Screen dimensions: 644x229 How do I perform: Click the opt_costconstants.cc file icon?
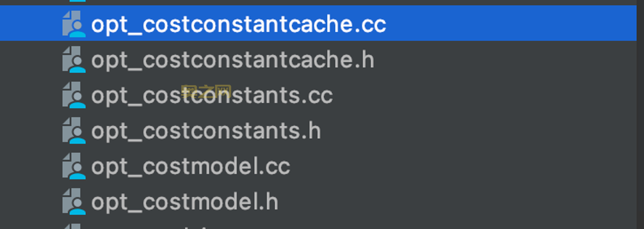[74, 95]
